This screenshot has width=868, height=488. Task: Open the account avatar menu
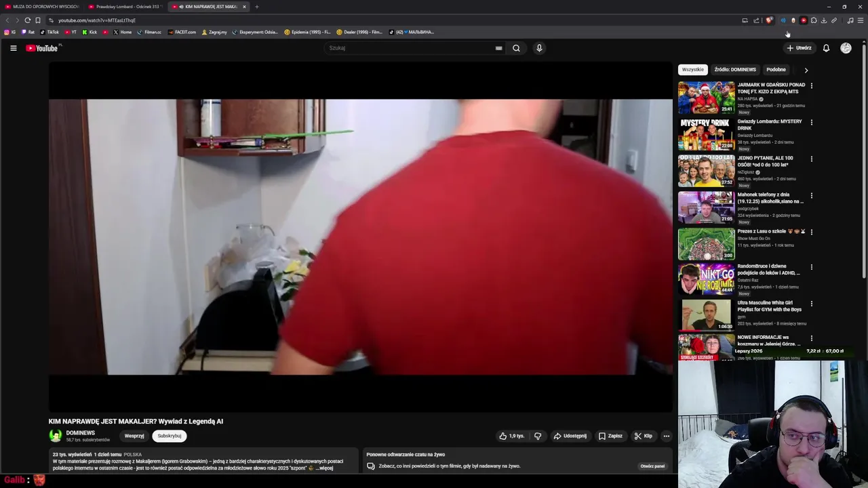pyautogui.click(x=846, y=48)
